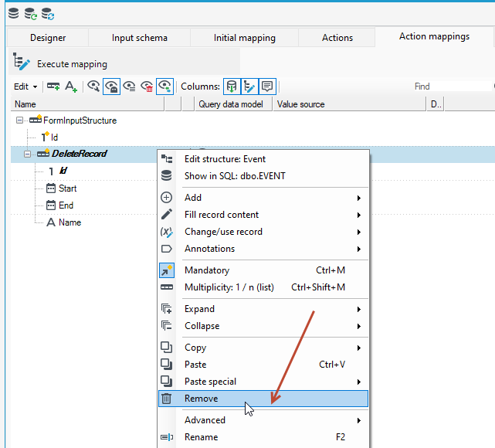Toggle the eye with ghost visibility icon
This screenshot has width=495, height=448.
(111, 87)
